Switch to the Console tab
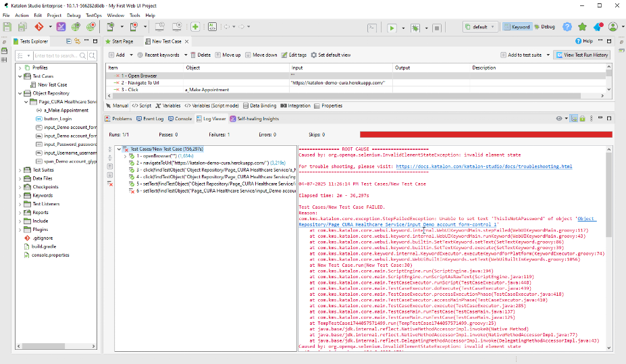This screenshot has height=364, width=626. click(x=180, y=118)
